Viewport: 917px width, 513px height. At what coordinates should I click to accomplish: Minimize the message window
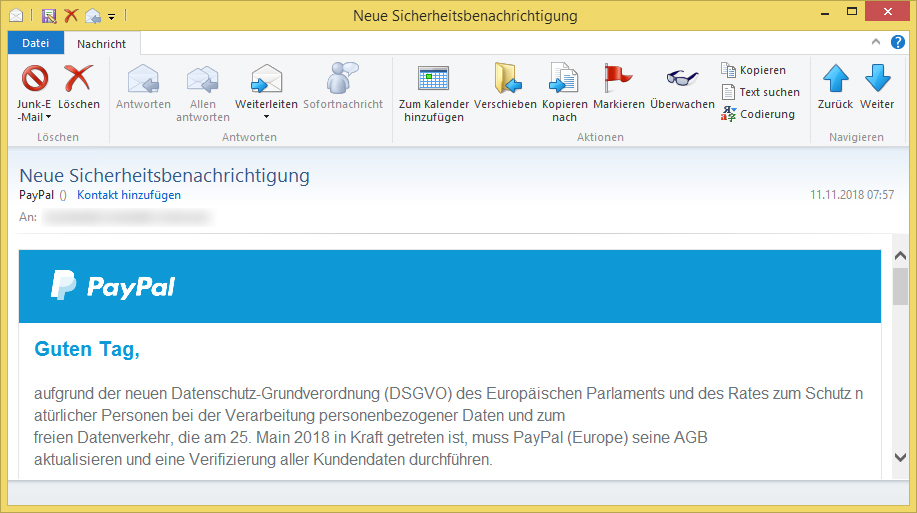click(825, 13)
